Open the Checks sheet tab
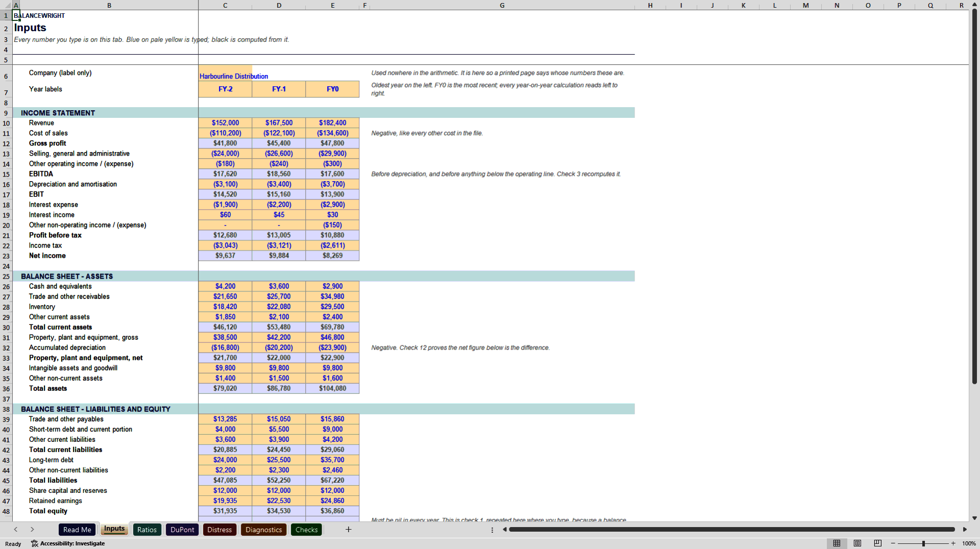 coord(306,530)
